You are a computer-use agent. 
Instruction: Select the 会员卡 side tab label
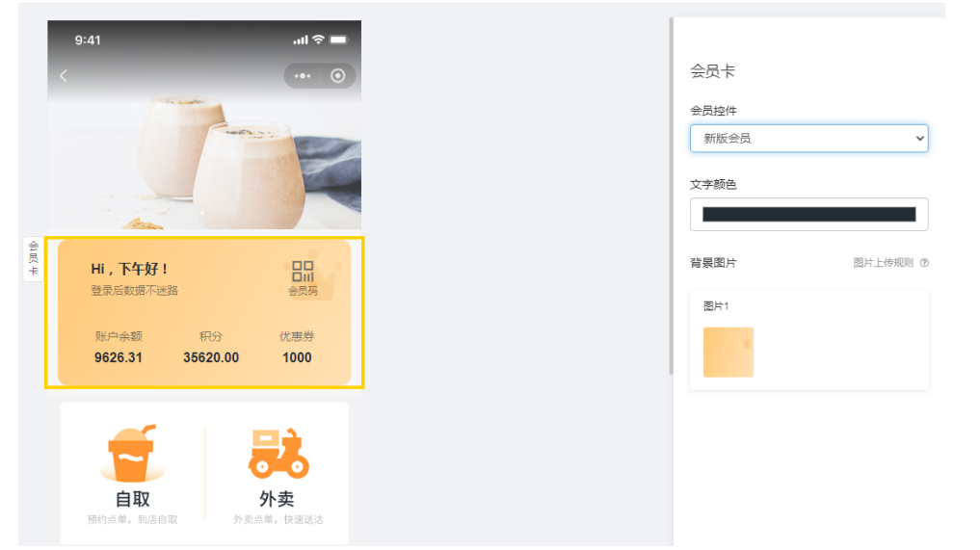coord(34,259)
